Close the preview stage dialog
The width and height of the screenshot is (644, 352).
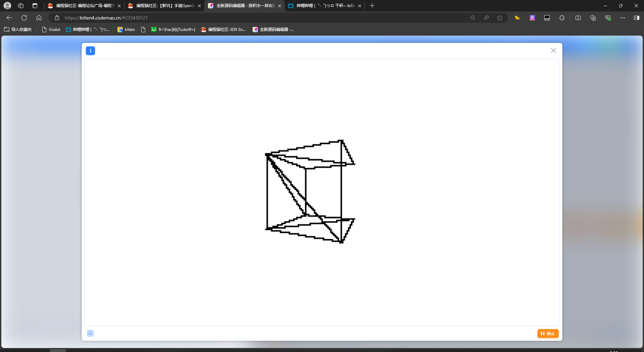(553, 50)
